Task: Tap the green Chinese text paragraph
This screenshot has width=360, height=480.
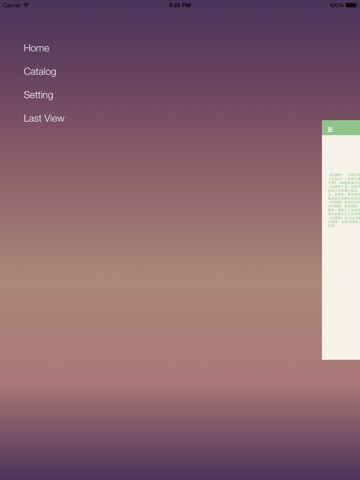Action: pyautogui.click(x=344, y=200)
